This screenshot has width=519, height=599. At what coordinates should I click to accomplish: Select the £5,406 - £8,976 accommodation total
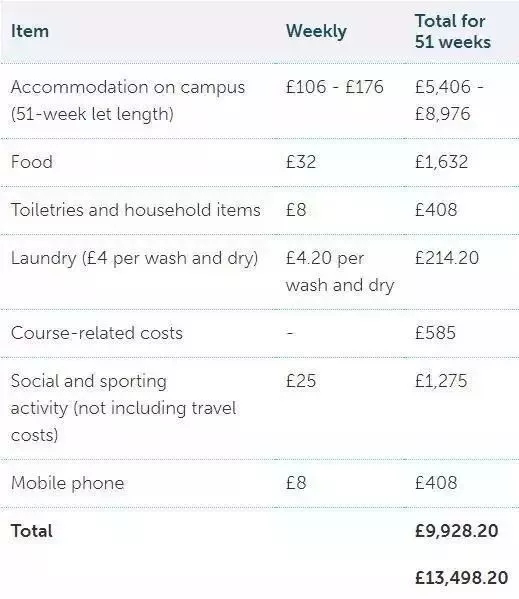[450, 100]
